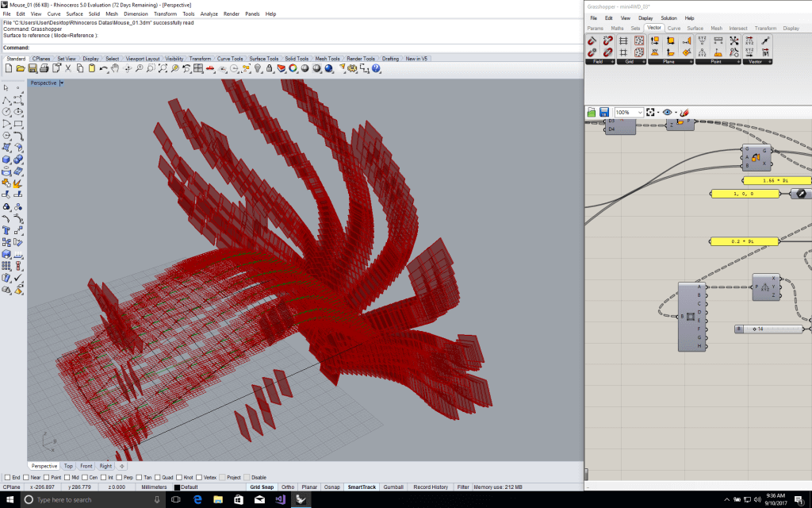Enable the Cen osnap checkbox
Viewport: 812px width, 508px height.
(85, 477)
